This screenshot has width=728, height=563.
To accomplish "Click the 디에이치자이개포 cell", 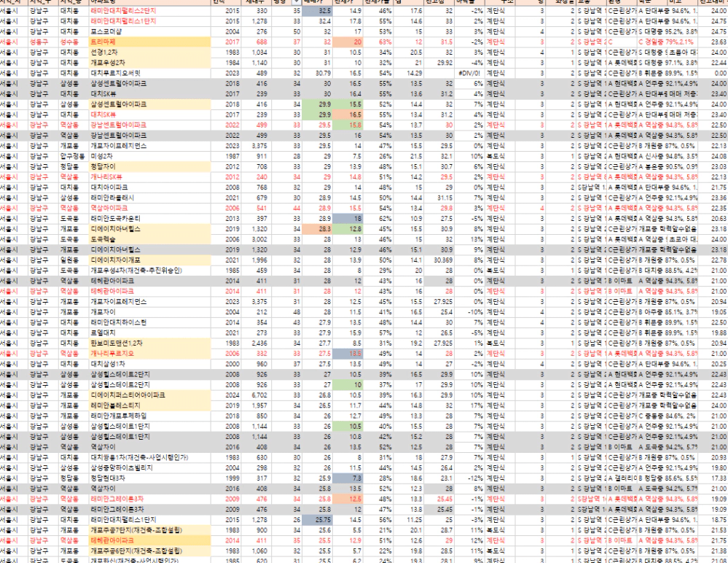I will 150,260.
